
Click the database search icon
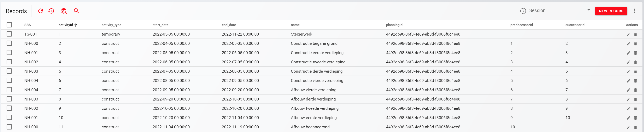[x=64, y=11]
